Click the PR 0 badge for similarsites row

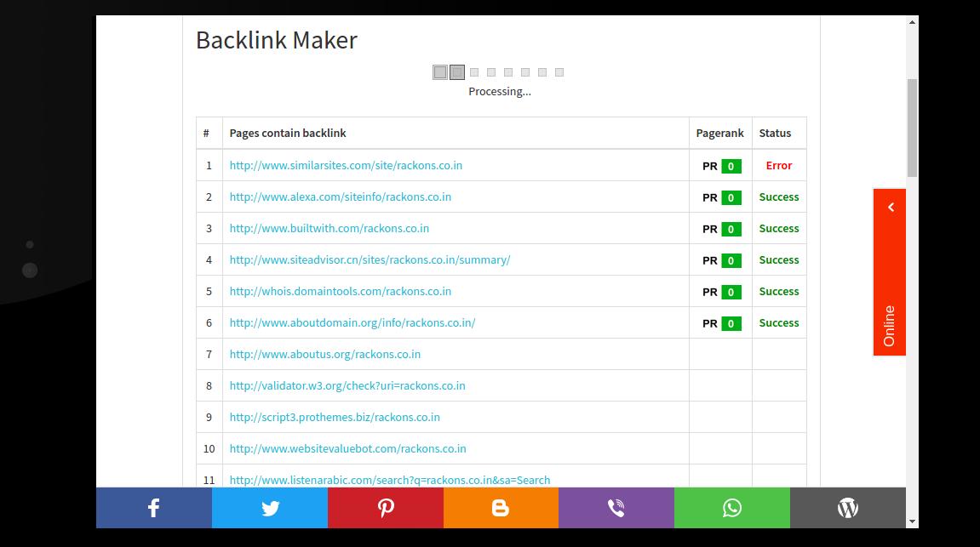[x=721, y=166]
